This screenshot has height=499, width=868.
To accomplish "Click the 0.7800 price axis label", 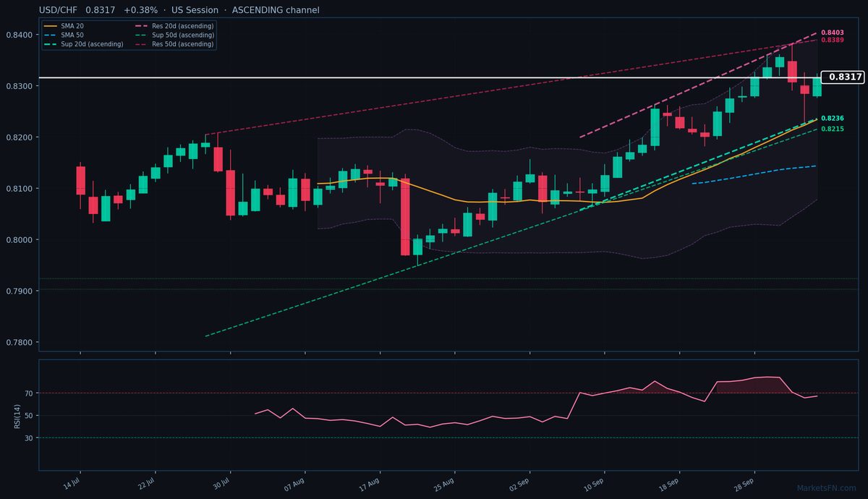I will 19,343.
